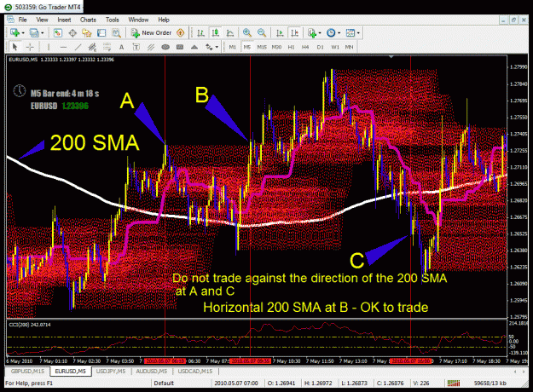Toggle Expert Advisors auto-trading diamond icon
The image size is (533, 392).
181,32
